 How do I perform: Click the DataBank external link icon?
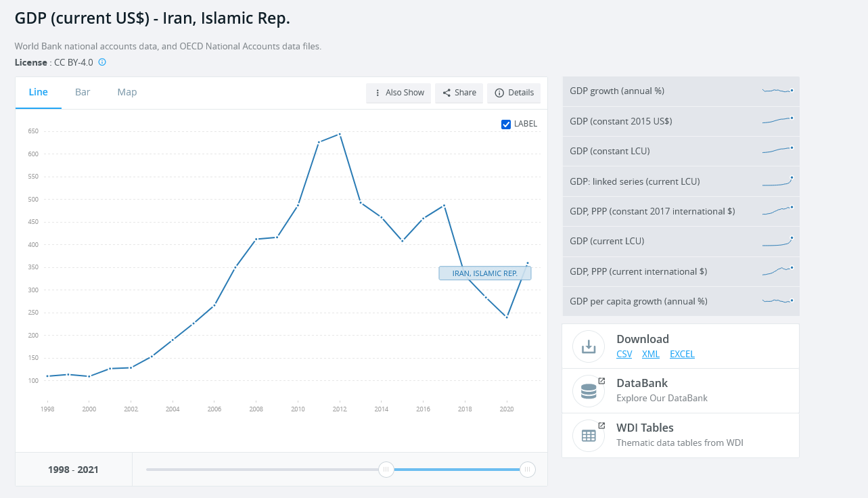click(601, 381)
